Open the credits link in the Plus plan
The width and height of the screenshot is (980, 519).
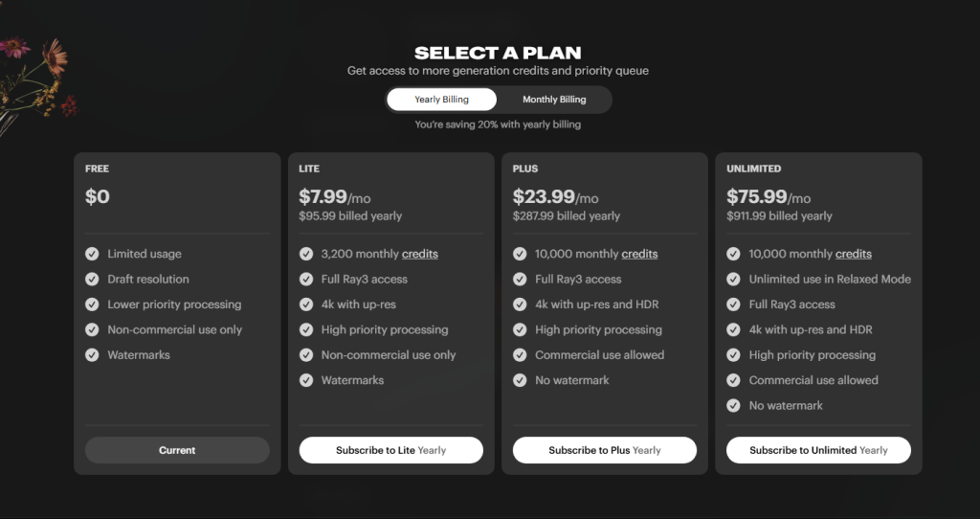tap(639, 254)
